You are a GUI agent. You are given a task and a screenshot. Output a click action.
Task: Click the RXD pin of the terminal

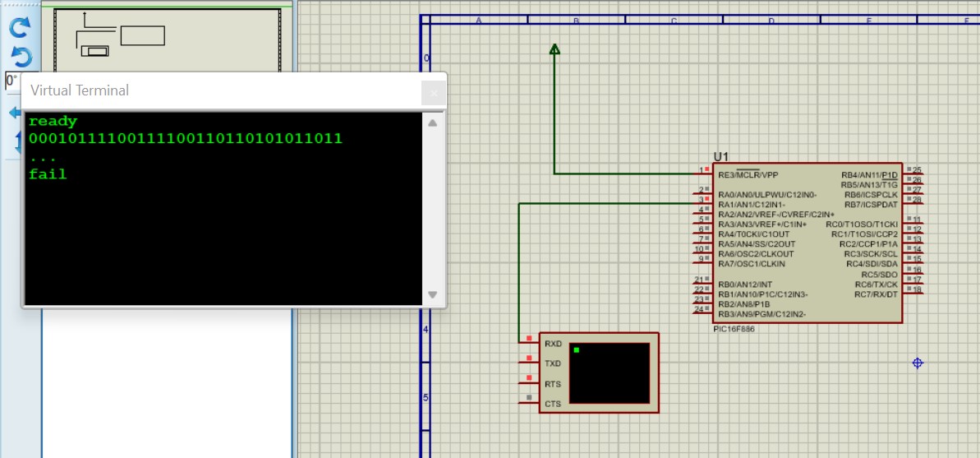point(553,344)
